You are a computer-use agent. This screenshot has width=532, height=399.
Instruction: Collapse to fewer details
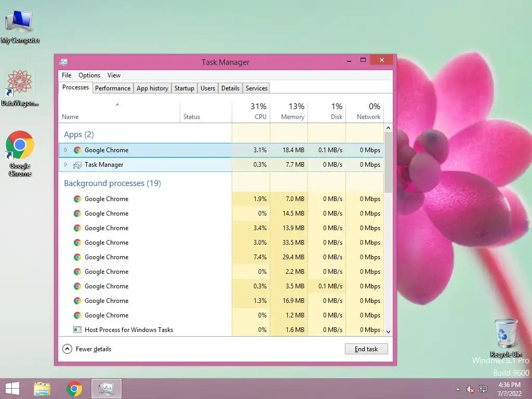(87, 349)
